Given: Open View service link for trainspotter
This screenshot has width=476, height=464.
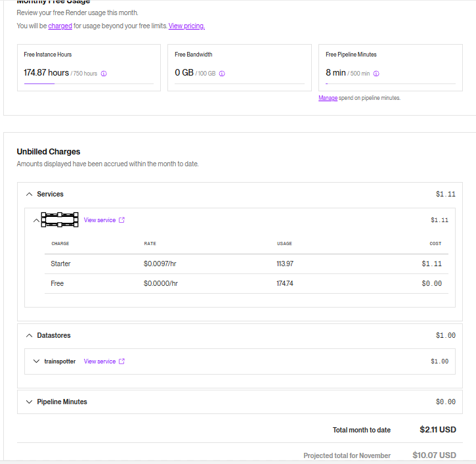Looking at the screenshot, I should (100, 361).
